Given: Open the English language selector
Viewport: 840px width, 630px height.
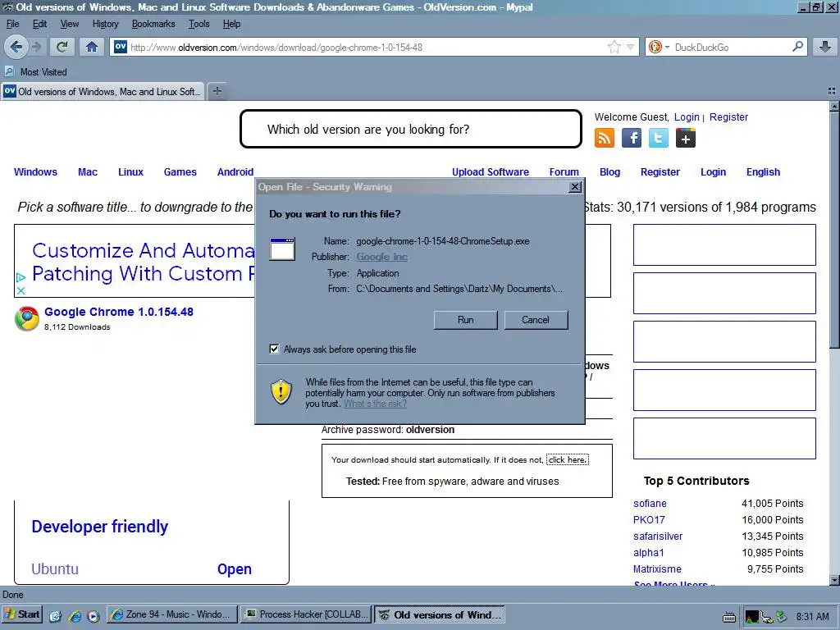Looking at the screenshot, I should tap(763, 172).
